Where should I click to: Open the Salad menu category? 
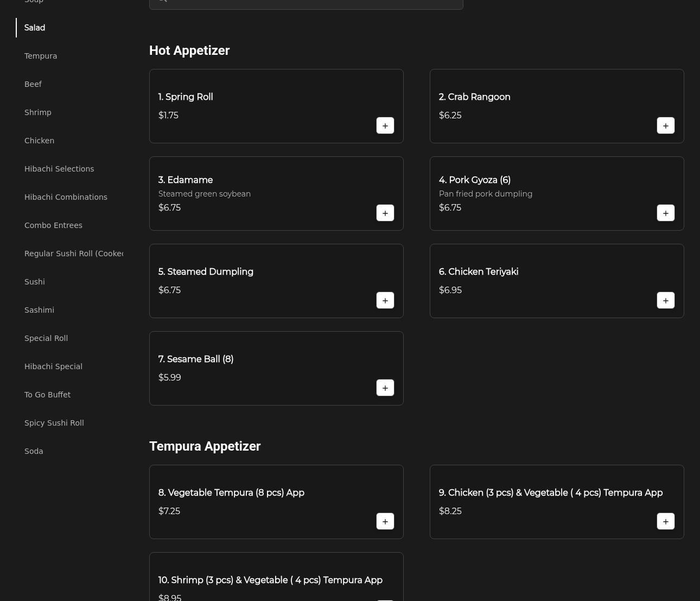point(35,28)
